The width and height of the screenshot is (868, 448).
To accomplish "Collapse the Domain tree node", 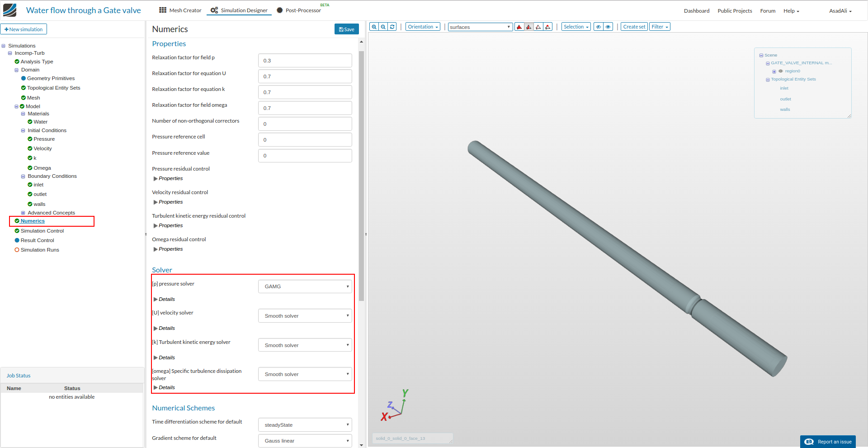I will point(16,70).
